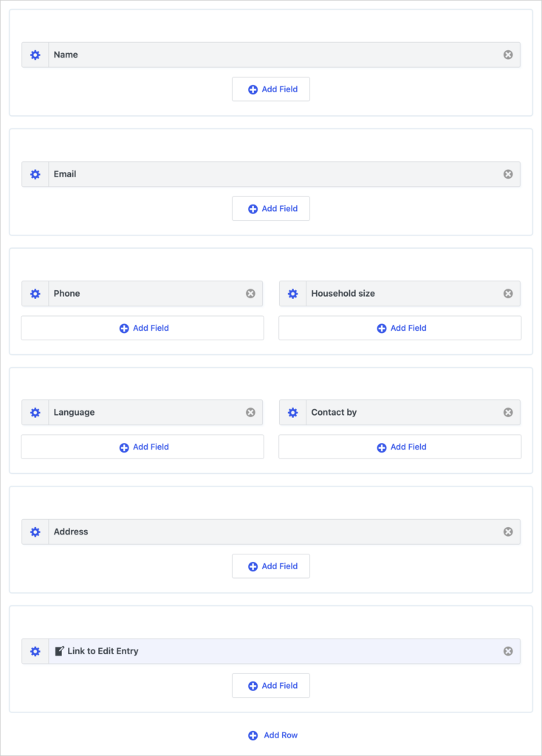Image resolution: width=542 pixels, height=756 pixels.
Task: Open settings gear for Household size field
Action: [x=292, y=294]
